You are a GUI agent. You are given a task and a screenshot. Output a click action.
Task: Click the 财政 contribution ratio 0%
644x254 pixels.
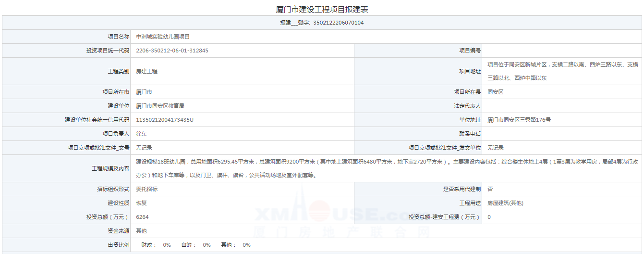167,245
